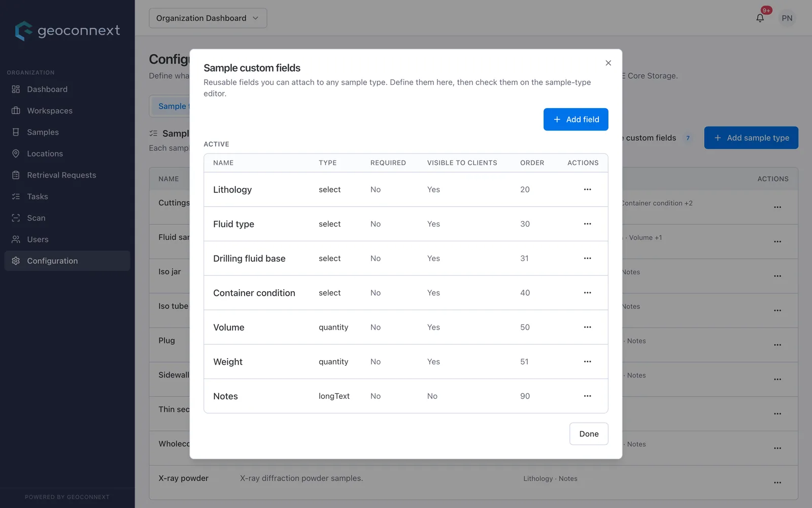Open Scan in the sidebar
812x508 pixels.
67,218
